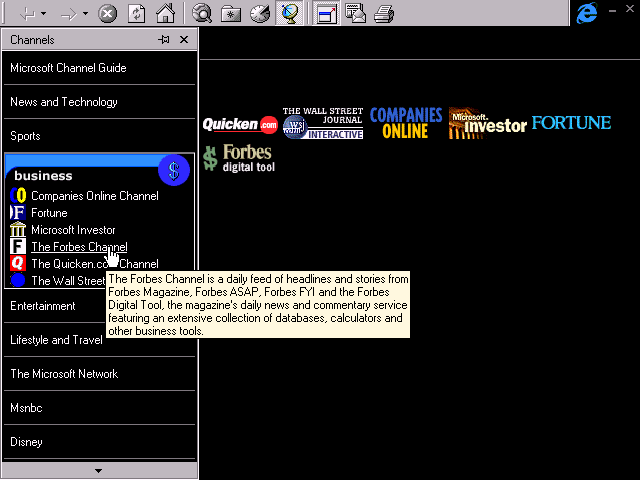Image resolution: width=640 pixels, height=480 pixels.
Task: Open The Microsoft Network channel
Action: [x=99, y=373]
